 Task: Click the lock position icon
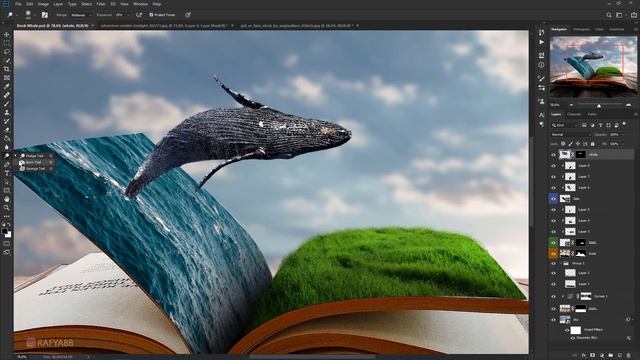click(x=578, y=144)
